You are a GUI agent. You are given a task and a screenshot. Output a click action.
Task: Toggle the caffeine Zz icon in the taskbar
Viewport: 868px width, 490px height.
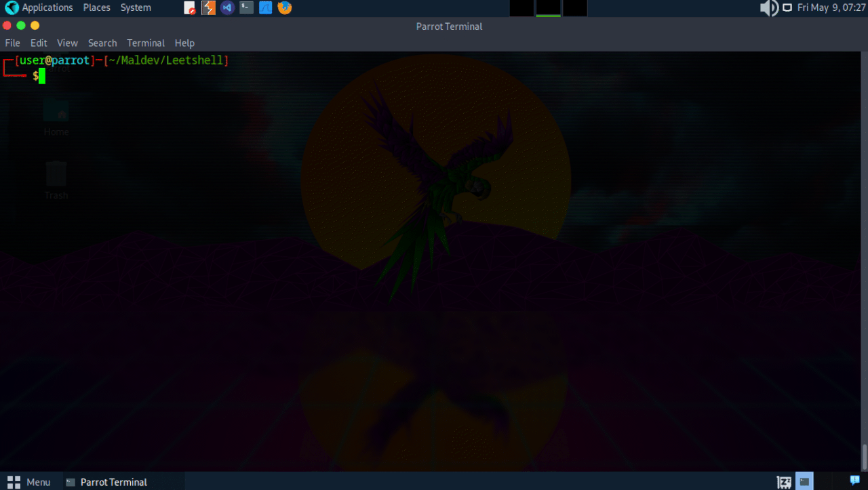tap(783, 481)
